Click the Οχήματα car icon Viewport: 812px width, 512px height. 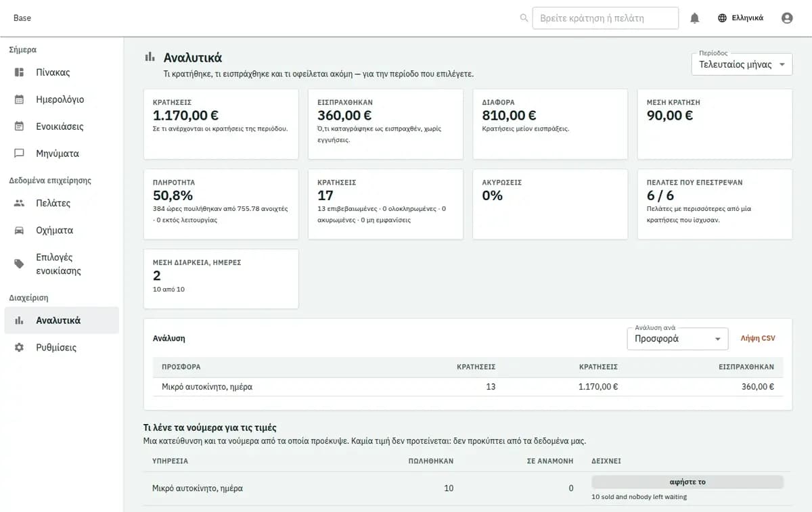(20, 230)
